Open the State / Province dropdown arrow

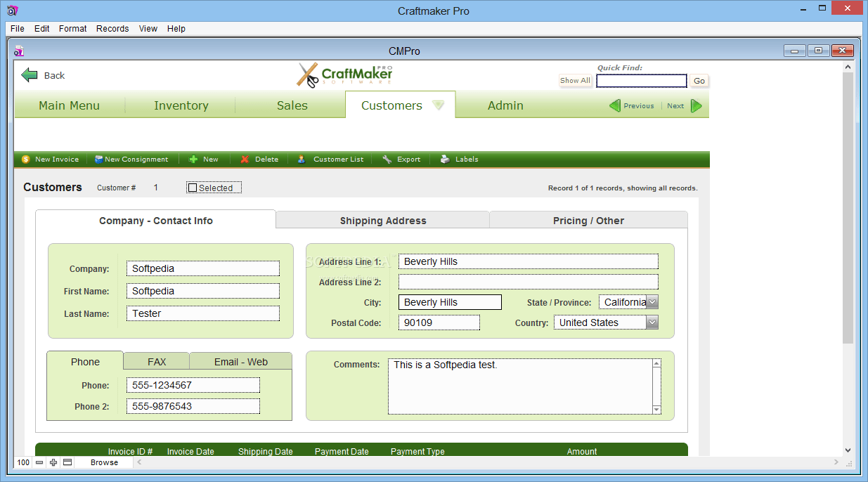point(652,302)
